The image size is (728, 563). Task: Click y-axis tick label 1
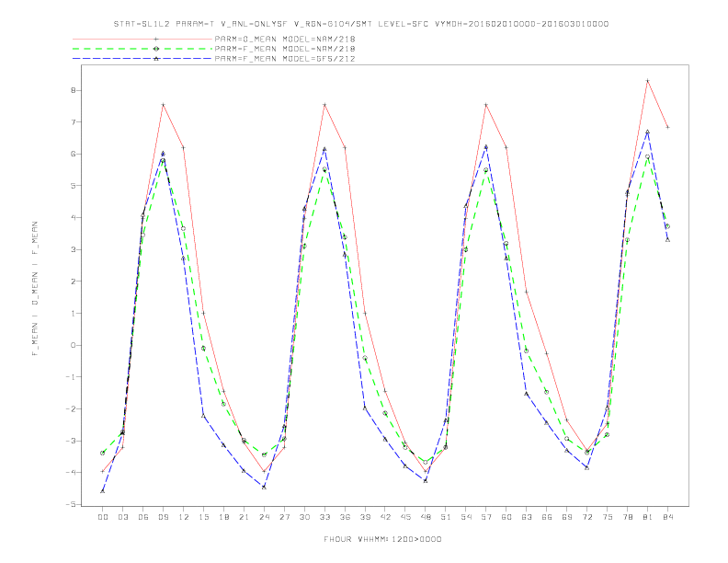73,313
